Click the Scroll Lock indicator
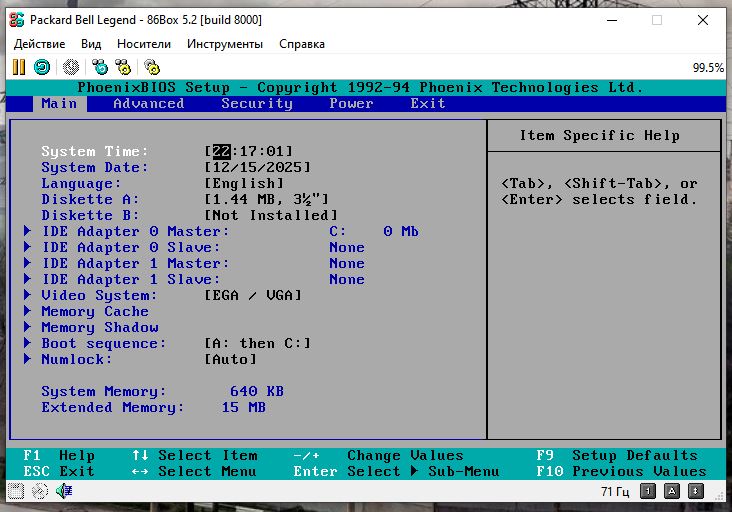732x512 pixels. [x=696, y=491]
